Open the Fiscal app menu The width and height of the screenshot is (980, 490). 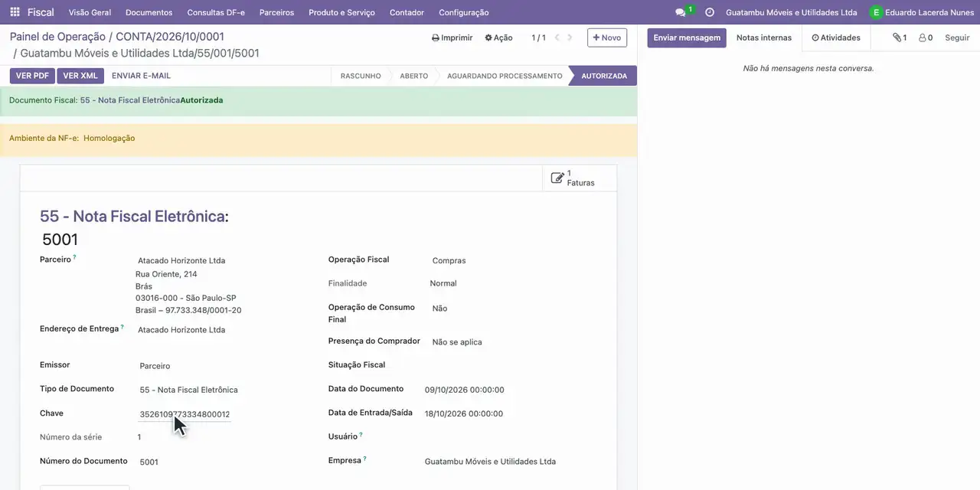coord(41,12)
